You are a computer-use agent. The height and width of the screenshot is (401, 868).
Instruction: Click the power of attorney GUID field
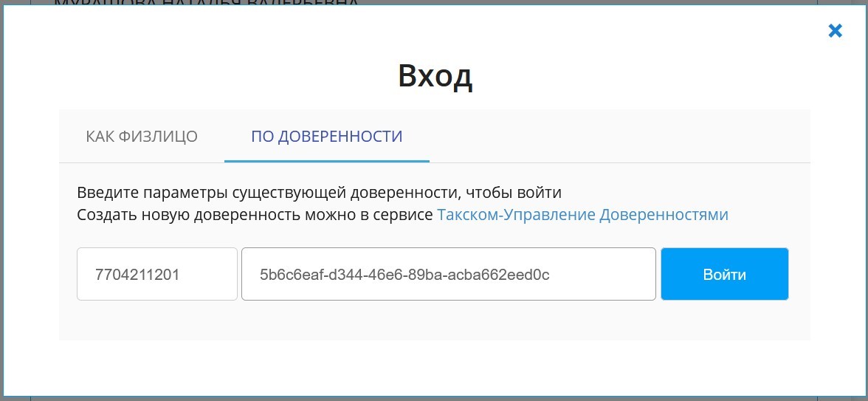point(448,275)
